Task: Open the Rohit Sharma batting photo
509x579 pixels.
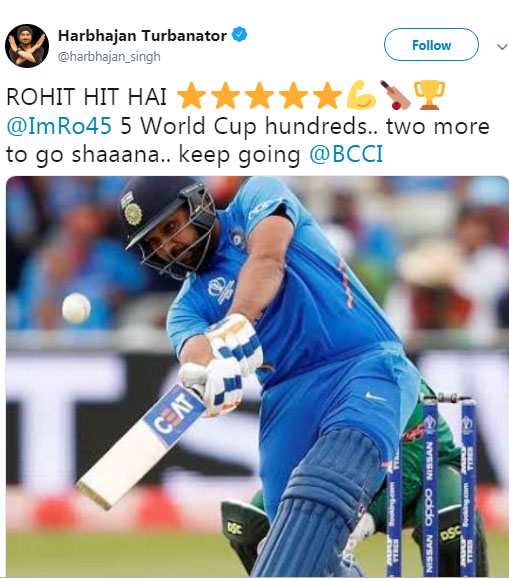Action: (257, 376)
